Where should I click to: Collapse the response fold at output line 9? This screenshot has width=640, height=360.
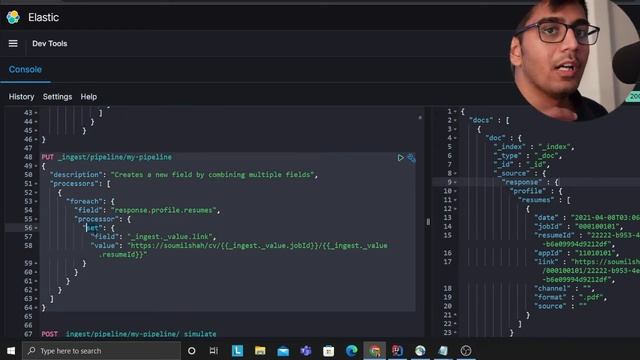[x=455, y=182]
